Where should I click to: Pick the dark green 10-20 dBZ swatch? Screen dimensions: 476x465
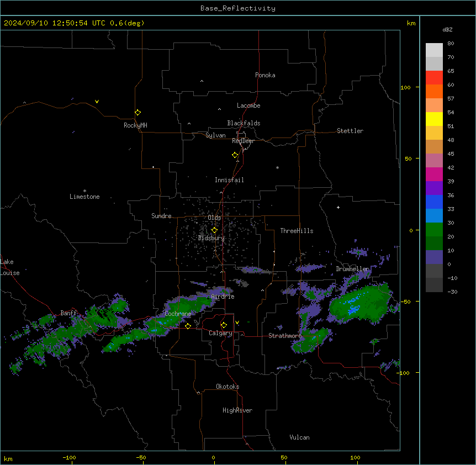click(434, 243)
